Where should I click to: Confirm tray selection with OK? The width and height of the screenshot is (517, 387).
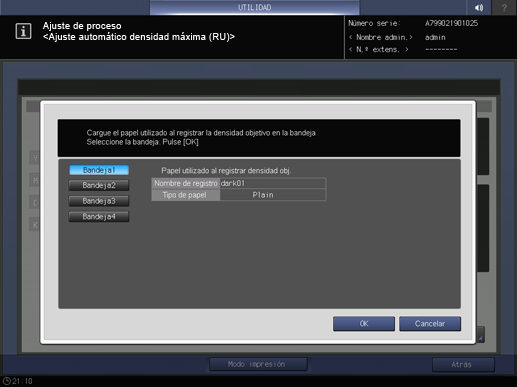(364, 324)
